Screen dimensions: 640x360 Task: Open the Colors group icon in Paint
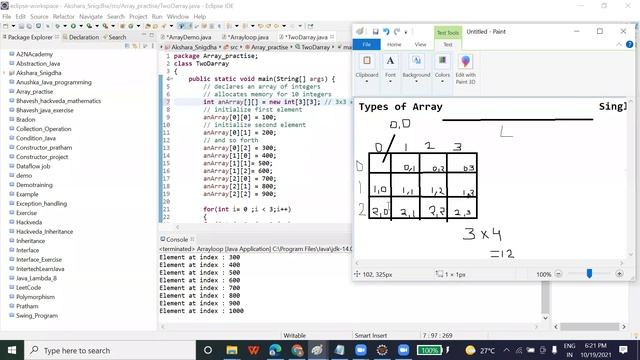tap(442, 61)
